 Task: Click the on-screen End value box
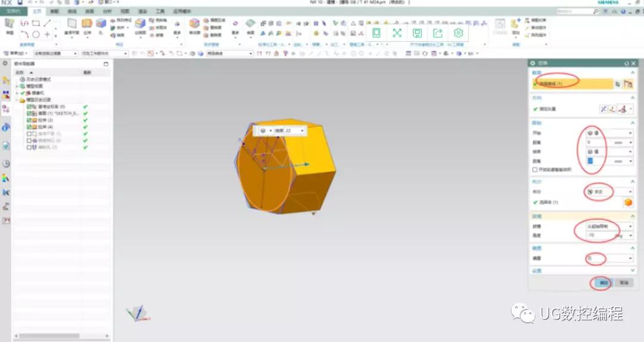tap(292, 130)
